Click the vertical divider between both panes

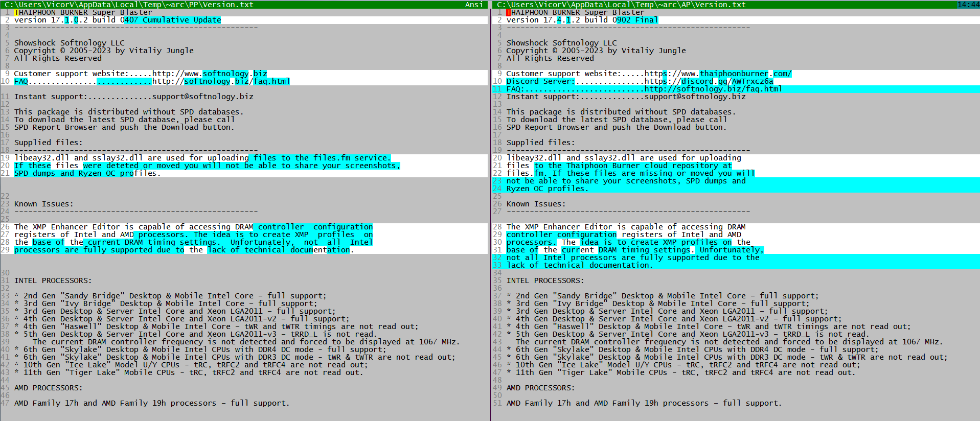tap(490, 215)
